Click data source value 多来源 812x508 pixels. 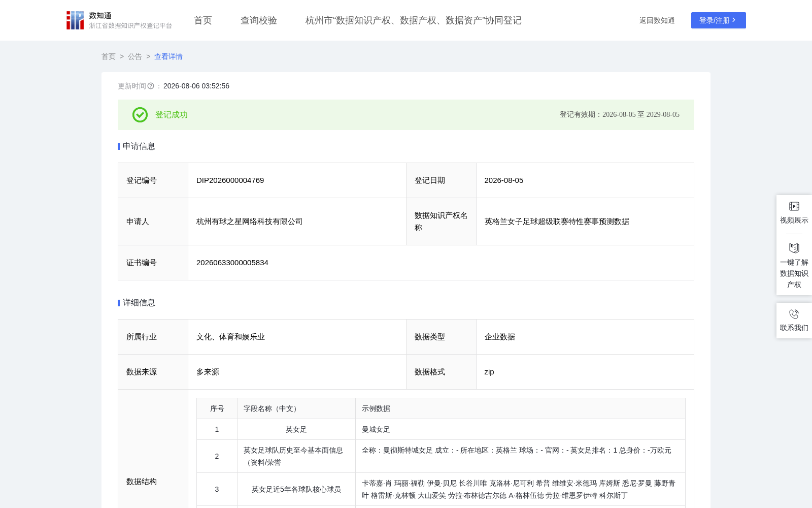[208, 372]
